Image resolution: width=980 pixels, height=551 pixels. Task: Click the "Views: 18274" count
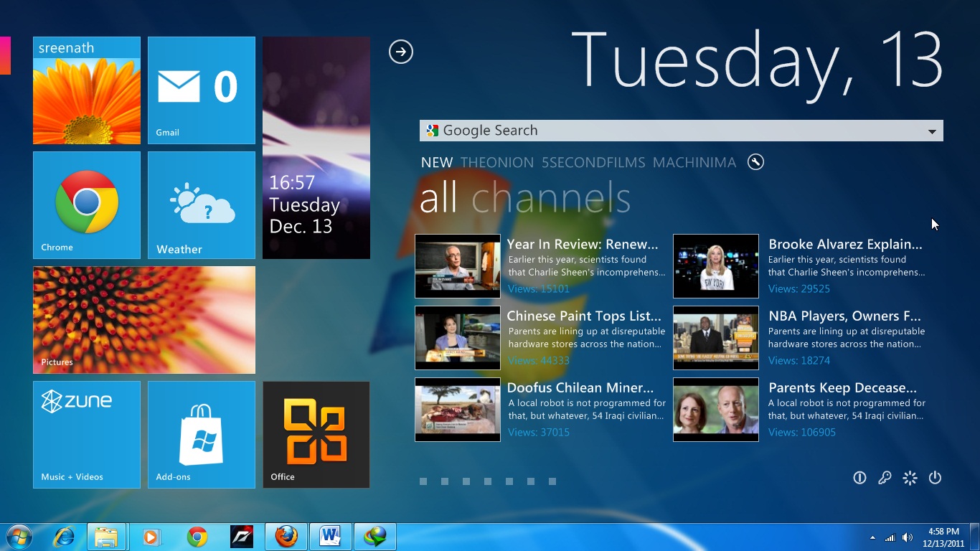pos(799,361)
